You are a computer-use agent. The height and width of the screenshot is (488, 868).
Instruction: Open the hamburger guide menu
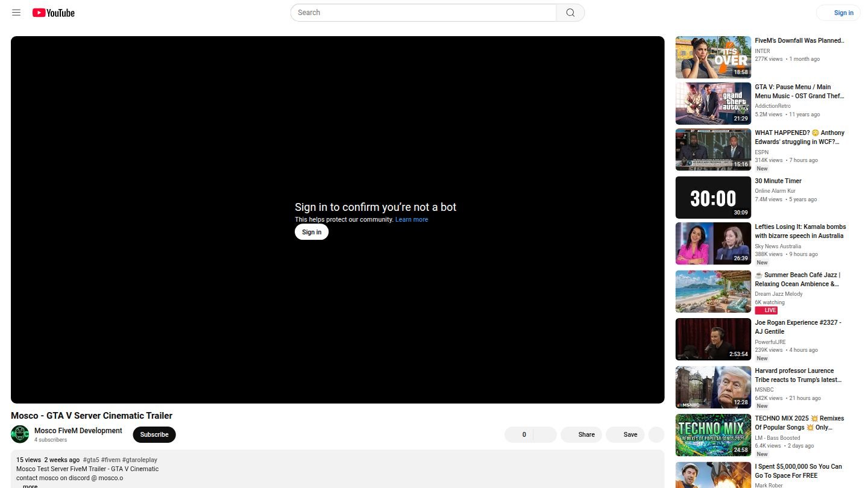click(16, 13)
